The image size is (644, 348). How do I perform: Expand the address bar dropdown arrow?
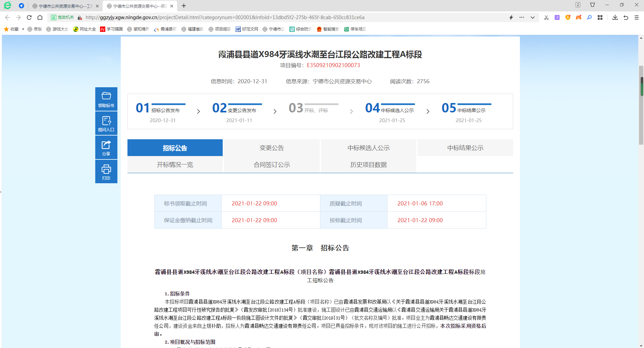click(532, 17)
